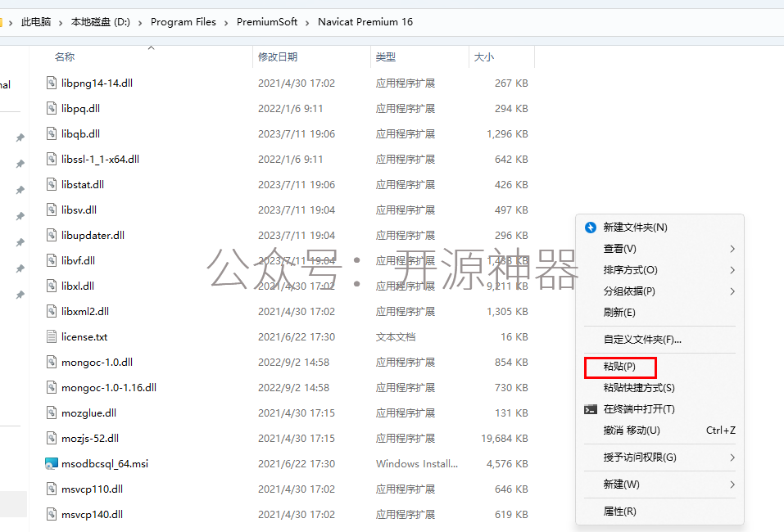
Task: Select the libupdater.dll file icon
Action: tap(52, 235)
